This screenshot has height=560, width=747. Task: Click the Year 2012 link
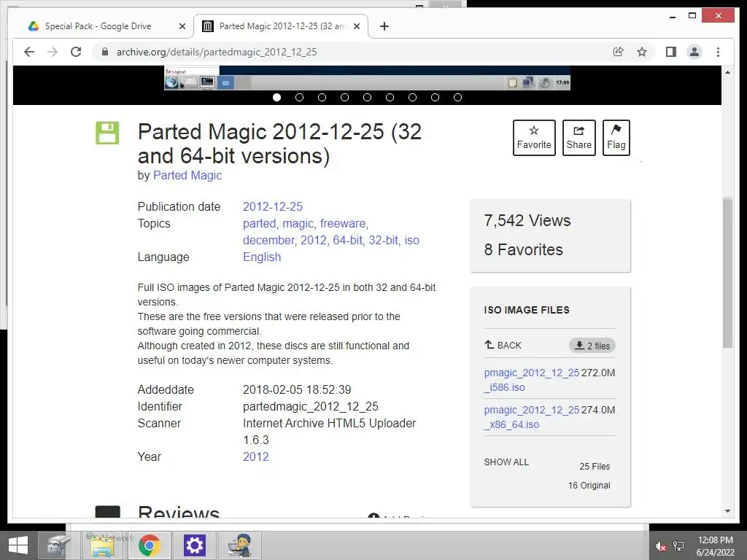(x=256, y=456)
